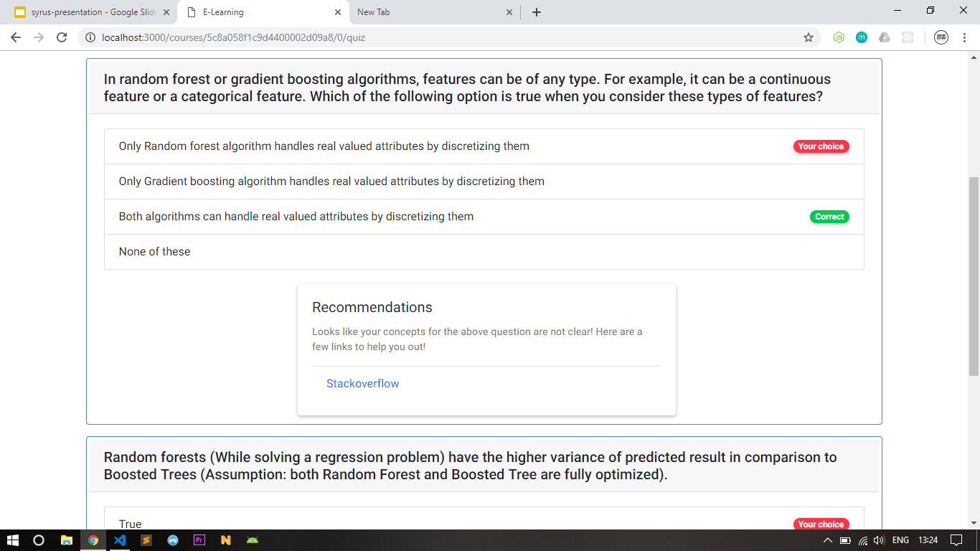Open Android Studio from the taskbar
Image resolution: width=980 pixels, height=551 pixels.
pyautogui.click(x=253, y=540)
